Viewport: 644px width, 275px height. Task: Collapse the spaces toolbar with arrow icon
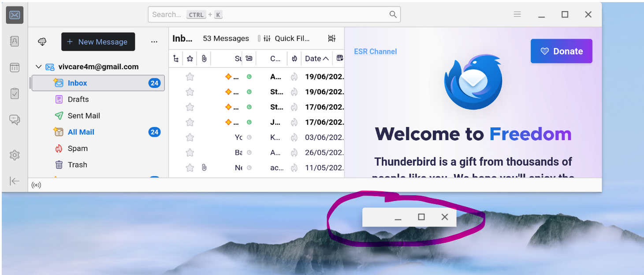pyautogui.click(x=15, y=181)
